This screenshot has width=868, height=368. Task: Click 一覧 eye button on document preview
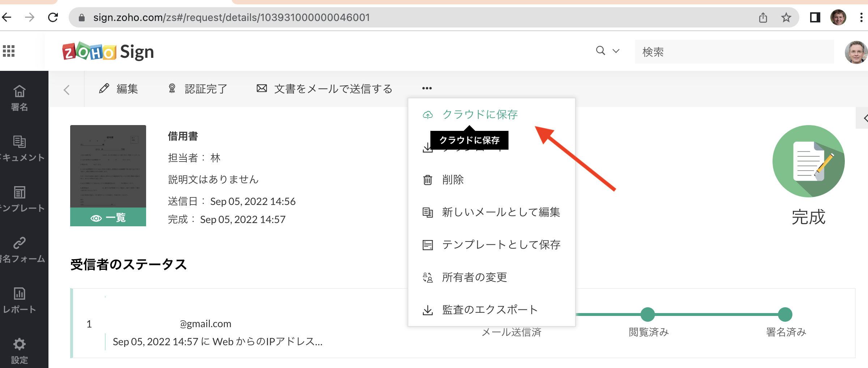click(108, 218)
